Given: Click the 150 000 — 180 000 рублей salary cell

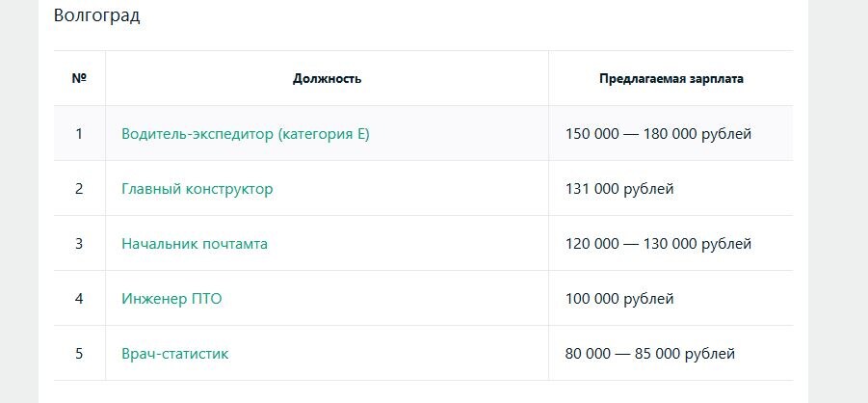Looking at the screenshot, I should (x=658, y=134).
